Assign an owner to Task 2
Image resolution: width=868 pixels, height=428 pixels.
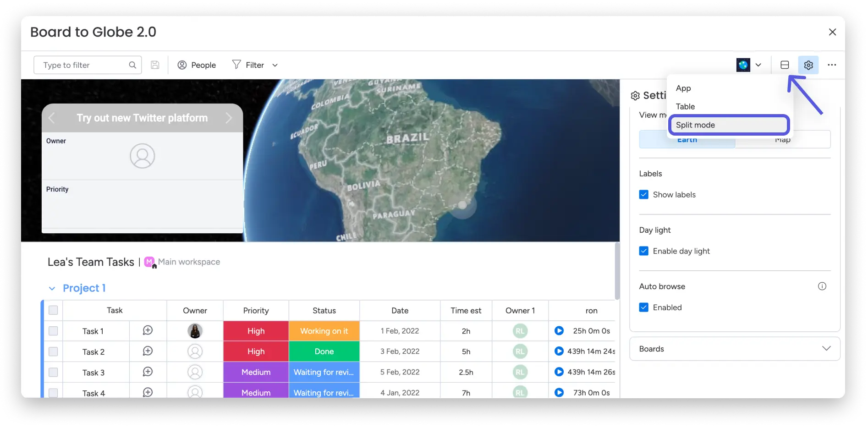click(195, 351)
